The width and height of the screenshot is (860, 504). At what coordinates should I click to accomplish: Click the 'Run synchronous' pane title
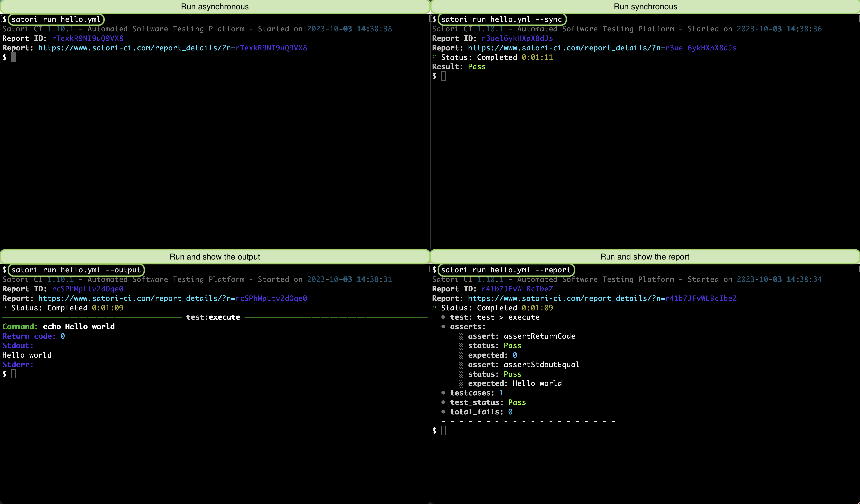(645, 7)
